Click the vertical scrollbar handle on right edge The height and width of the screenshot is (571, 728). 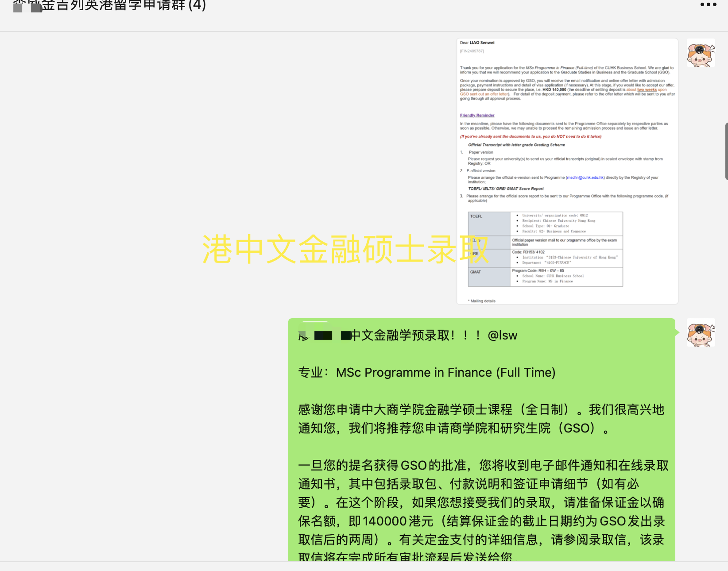click(726, 151)
